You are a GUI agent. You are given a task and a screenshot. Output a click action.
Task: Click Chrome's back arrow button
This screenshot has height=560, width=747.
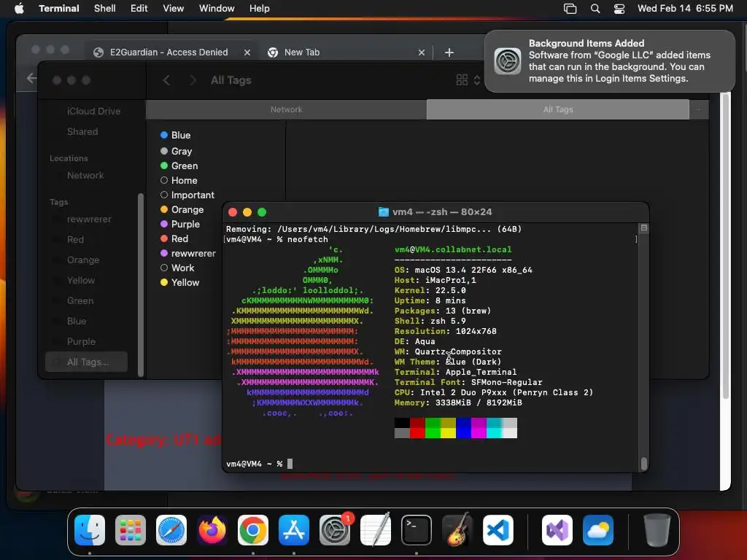[31, 78]
